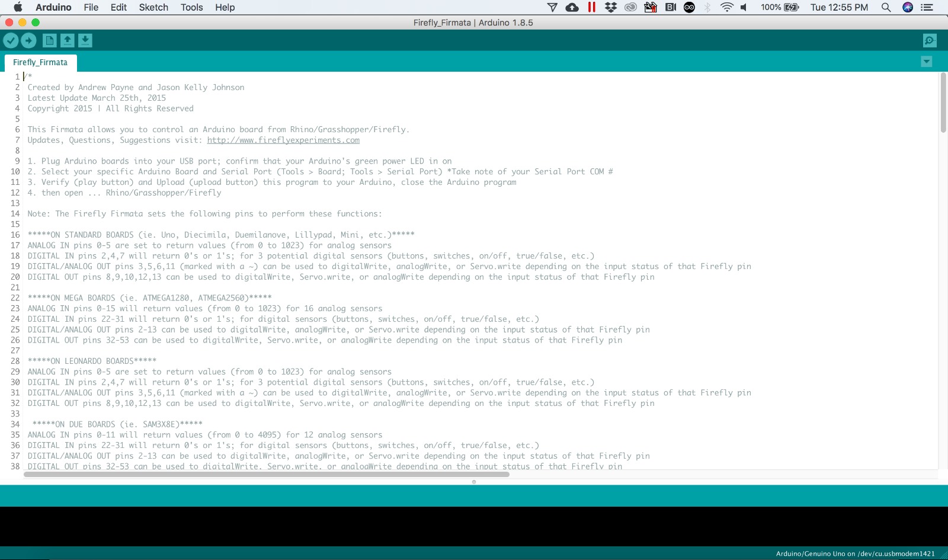This screenshot has height=560, width=948.
Task: Open the Arduino application menu
Action: click(53, 7)
